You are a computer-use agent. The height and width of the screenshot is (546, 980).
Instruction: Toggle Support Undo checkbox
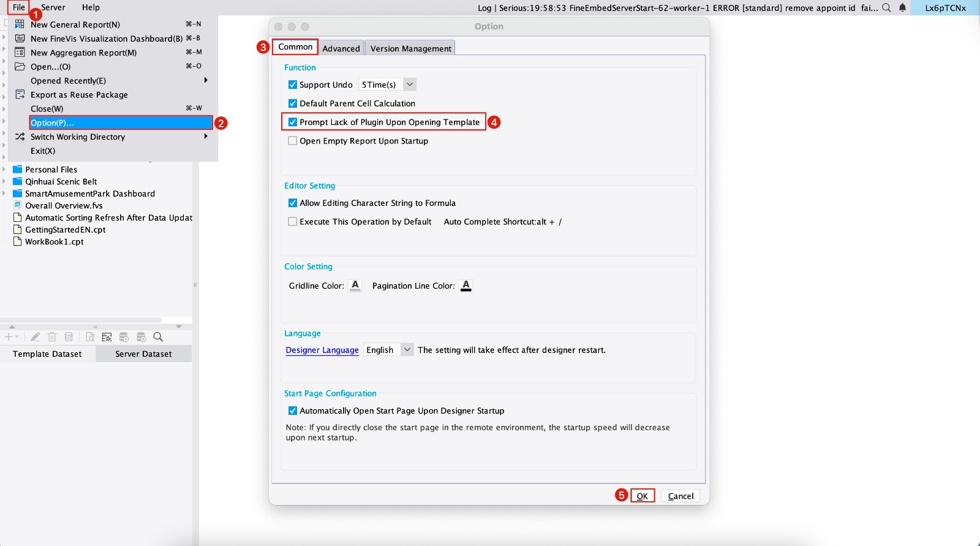pos(293,85)
